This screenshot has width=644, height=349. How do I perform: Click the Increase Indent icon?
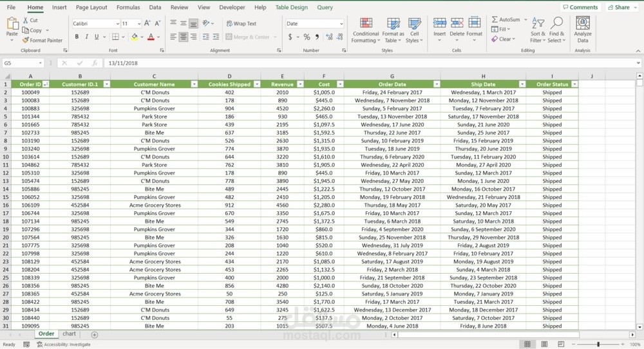tap(216, 37)
